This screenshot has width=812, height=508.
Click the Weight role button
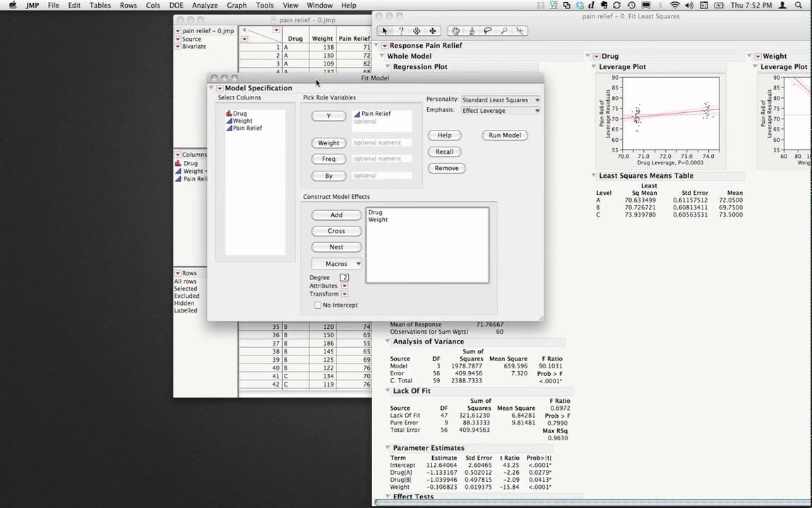(329, 143)
